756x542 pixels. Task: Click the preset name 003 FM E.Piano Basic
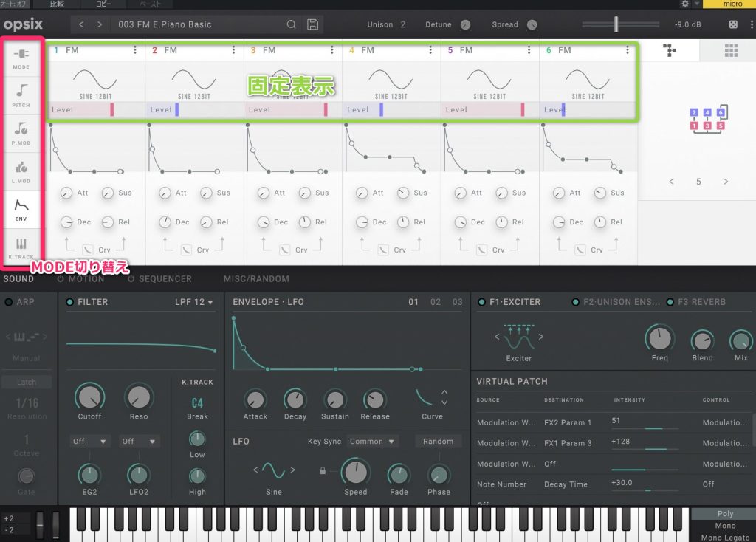coord(165,24)
